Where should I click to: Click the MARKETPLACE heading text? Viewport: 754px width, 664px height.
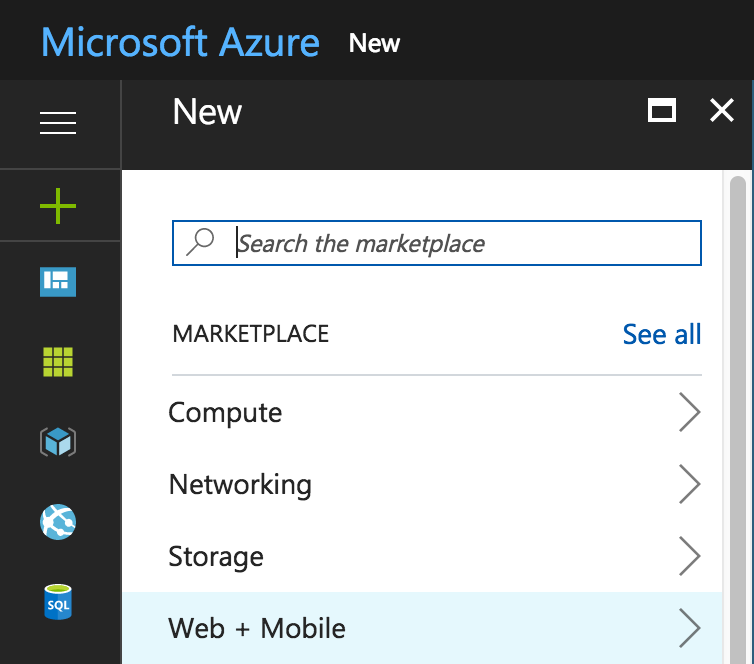point(251,334)
